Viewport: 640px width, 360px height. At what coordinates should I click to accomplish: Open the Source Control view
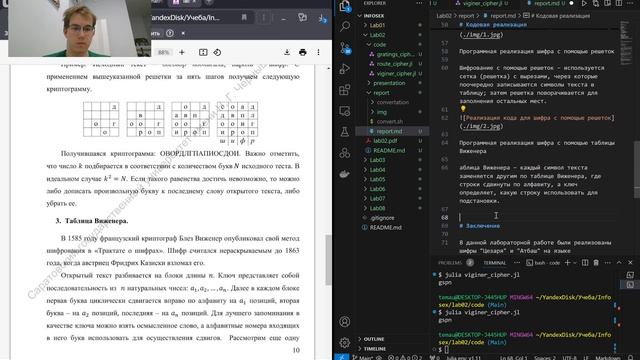point(345,48)
